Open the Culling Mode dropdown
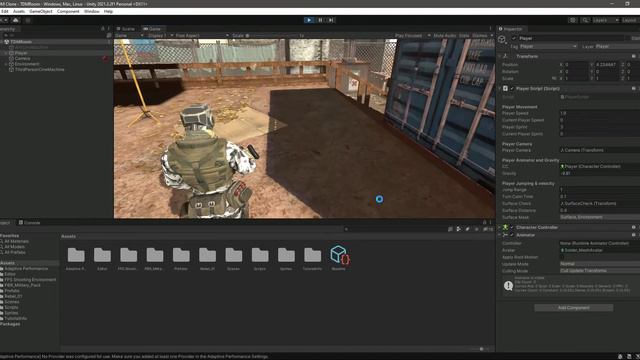 [600, 271]
